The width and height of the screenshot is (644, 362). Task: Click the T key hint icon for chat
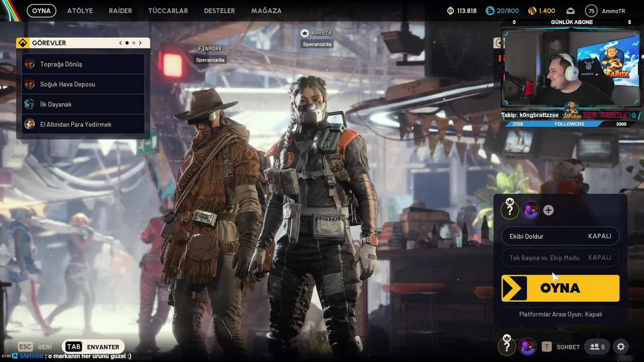546,347
